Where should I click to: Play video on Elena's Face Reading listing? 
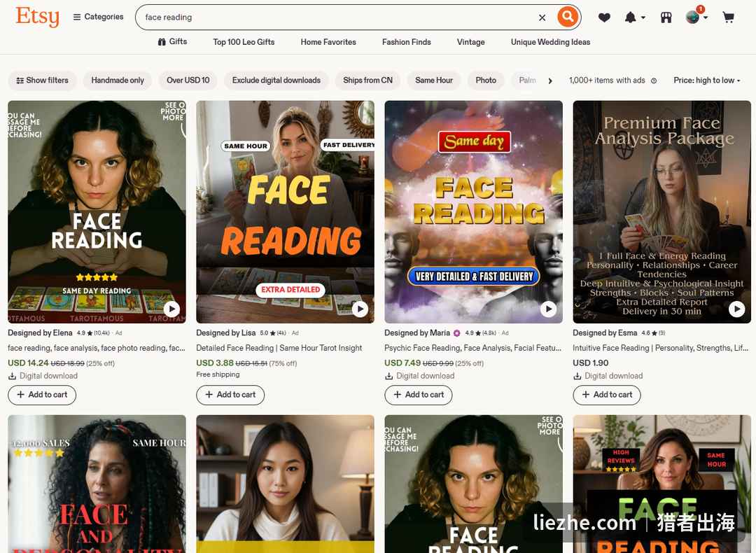tap(171, 309)
